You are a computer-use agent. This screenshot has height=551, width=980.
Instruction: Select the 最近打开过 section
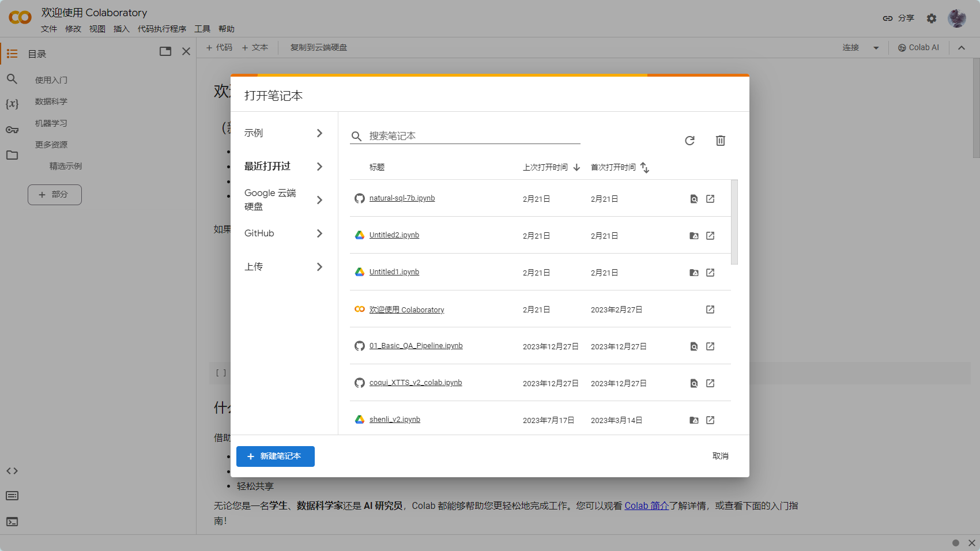pyautogui.click(x=284, y=167)
